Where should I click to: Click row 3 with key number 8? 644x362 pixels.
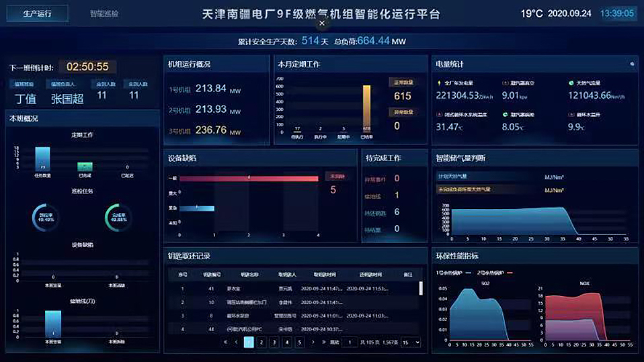click(293, 316)
